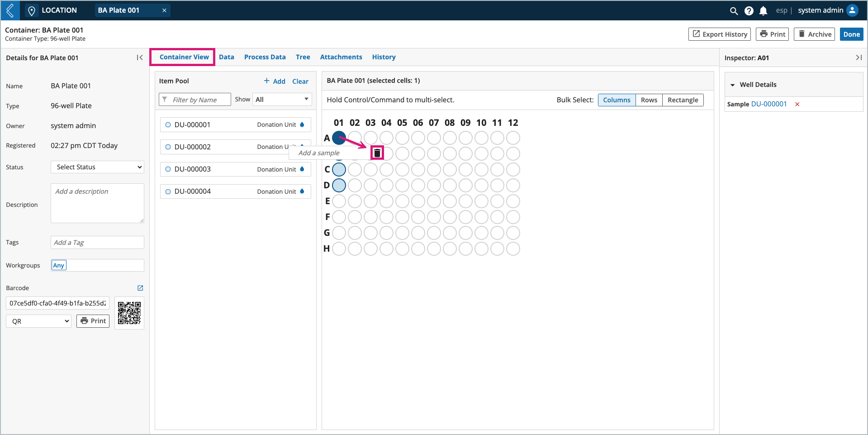Close the BA Plate 001 tab

pyautogui.click(x=164, y=10)
